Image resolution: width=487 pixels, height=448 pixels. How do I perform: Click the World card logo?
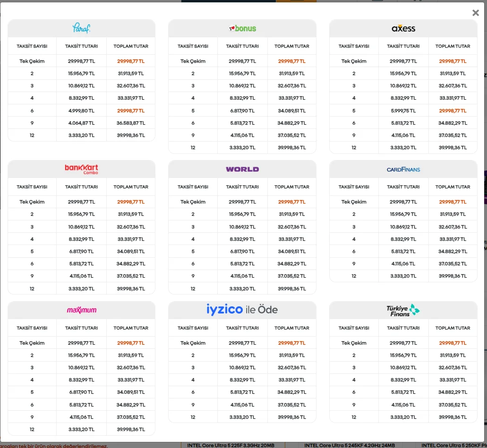(x=242, y=169)
